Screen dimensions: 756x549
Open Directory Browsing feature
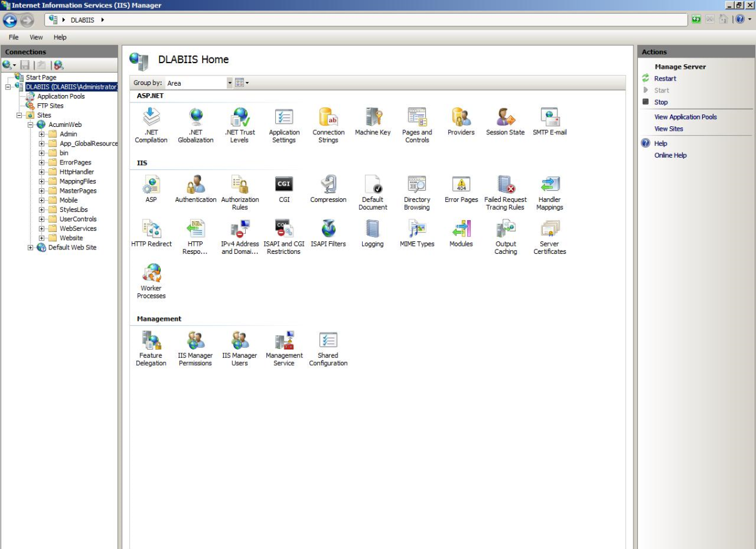point(417,193)
